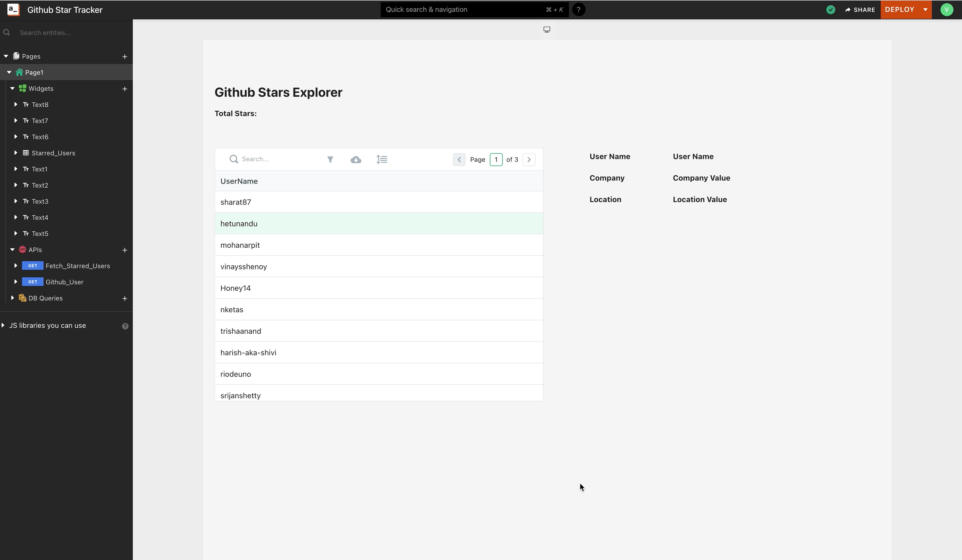Add a new API with the plus icon
This screenshot has height=560, width=962.
(x=125, y=250)
